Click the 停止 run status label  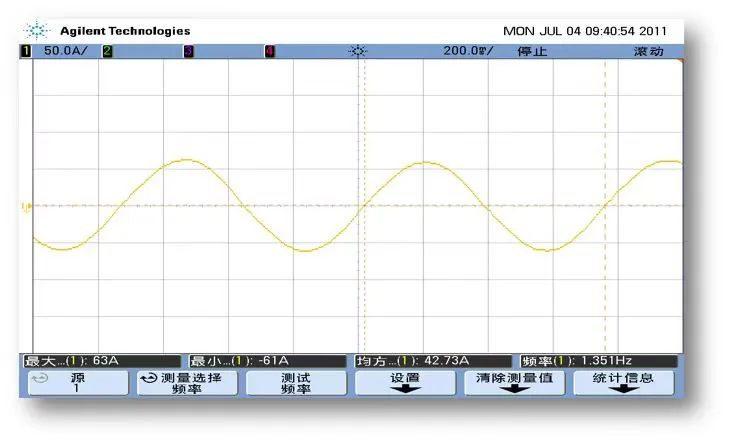click(x=532, y=51)
